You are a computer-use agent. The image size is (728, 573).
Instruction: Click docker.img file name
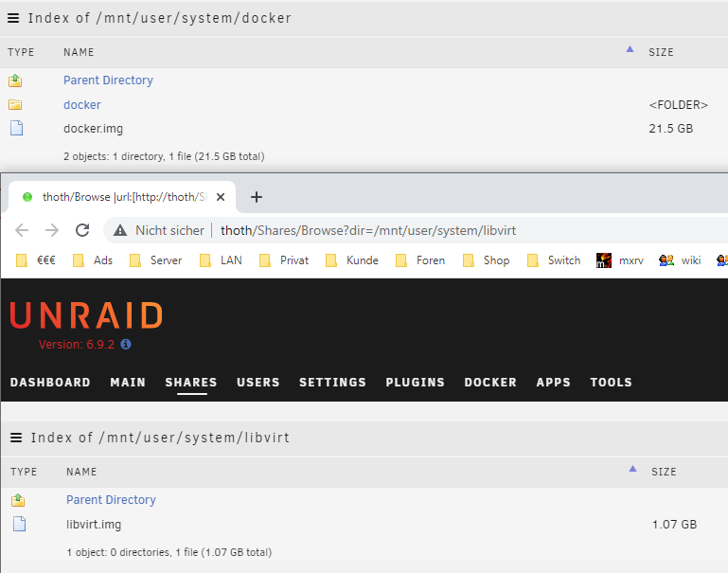click(x=94, y=129)
